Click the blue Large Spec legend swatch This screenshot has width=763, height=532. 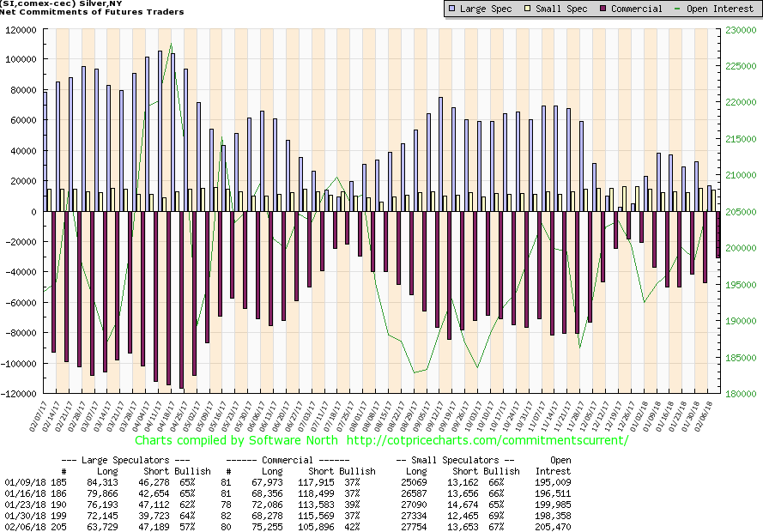coord(452,9)
